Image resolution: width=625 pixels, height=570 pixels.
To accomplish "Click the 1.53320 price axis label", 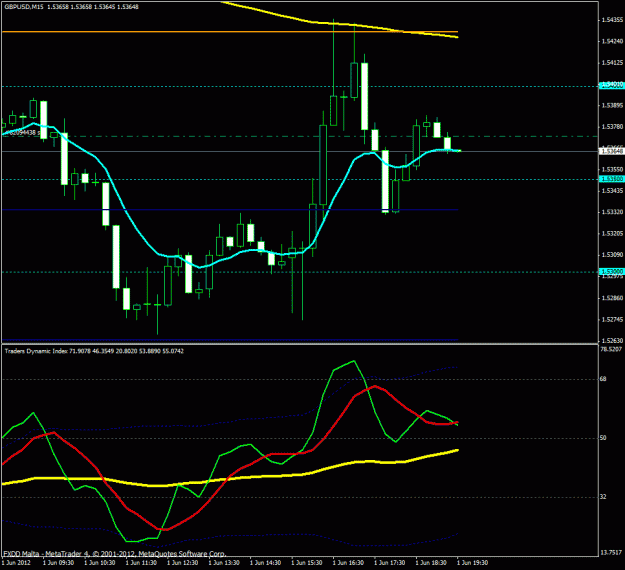I will [x=613, y=212].
